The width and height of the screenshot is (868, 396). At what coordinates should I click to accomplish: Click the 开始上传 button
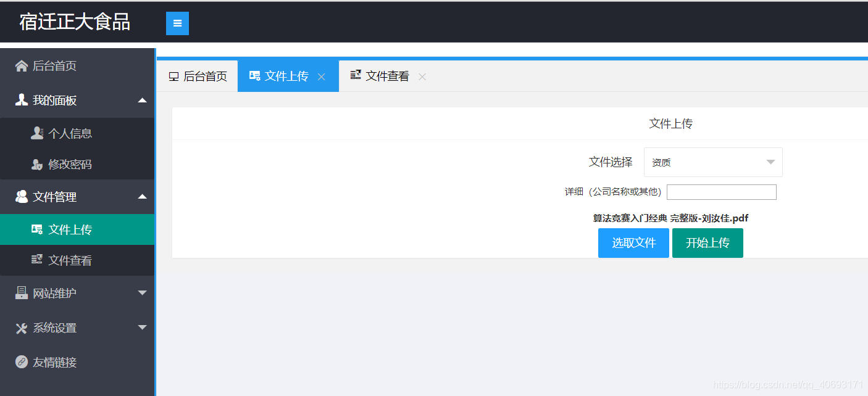pos(707,243)
